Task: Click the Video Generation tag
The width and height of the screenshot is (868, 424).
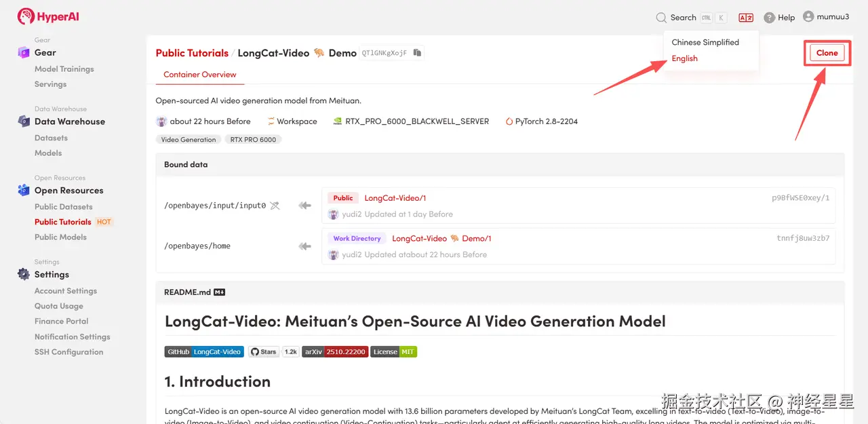Action: (x=189, y=140)
